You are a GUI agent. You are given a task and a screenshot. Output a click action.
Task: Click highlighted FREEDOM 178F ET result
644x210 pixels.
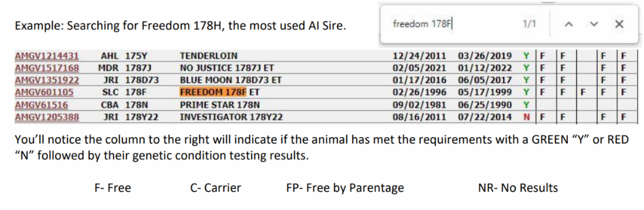pos(219,92)
